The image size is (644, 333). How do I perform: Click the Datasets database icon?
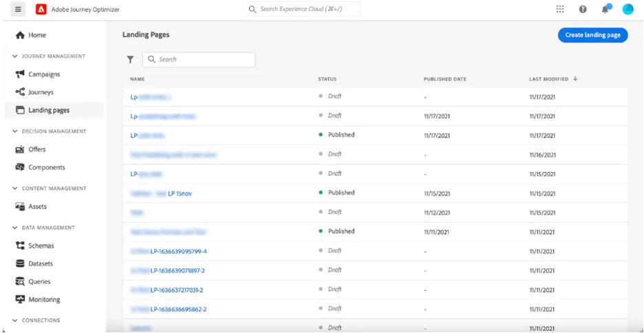pos(20,264)
